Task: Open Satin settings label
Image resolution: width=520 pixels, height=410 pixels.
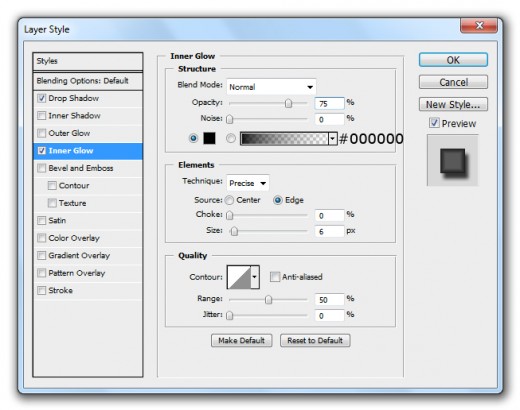Action: tap(57, 221)
